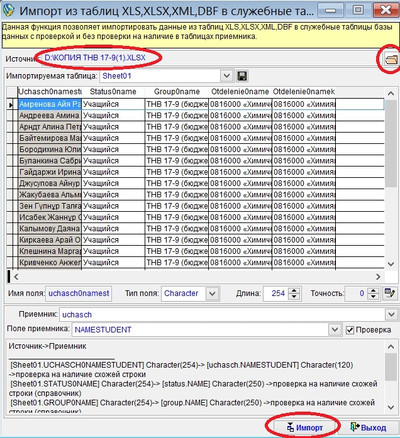Open the Поле приемника NAMESTUDENT dropdown
The image size is (400, 438).
(x=335, y=330)
